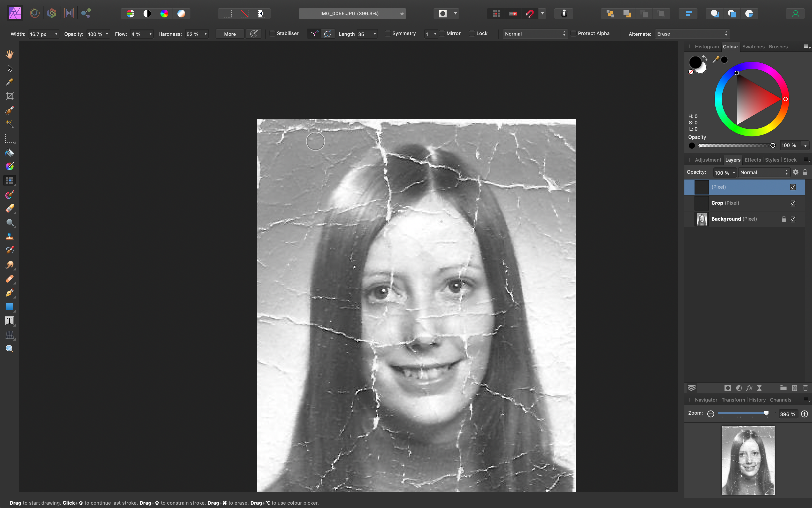Switch to the Histogram tab
812x508 pixels.
(707, 47)
